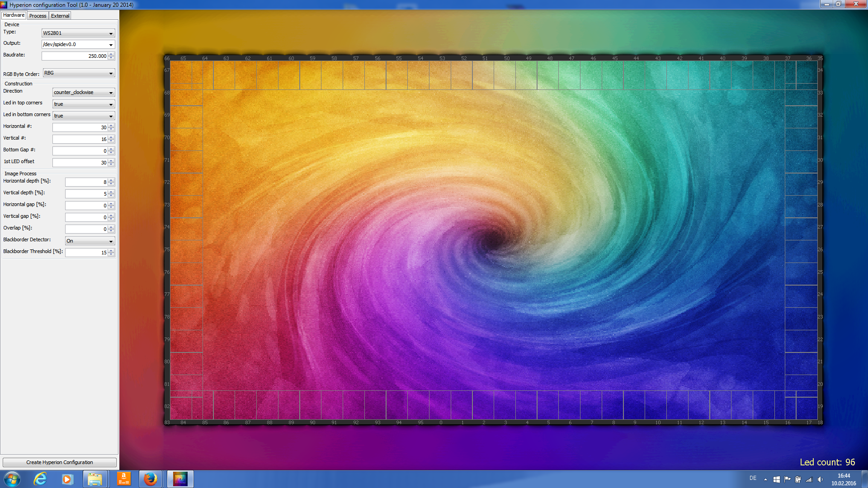868x488 pixels.
Task: Open Internet Explorer from the taskbar
Action: [x=40, y=479]
